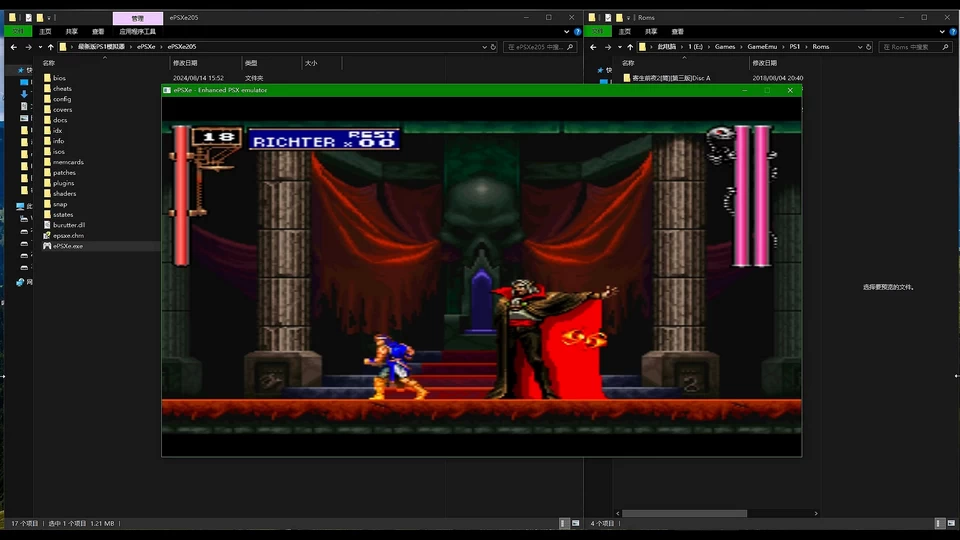Open address history dropdown in ePSXe205 window
The width and height of the screenshot is (960, 540).
pos(484,47)
